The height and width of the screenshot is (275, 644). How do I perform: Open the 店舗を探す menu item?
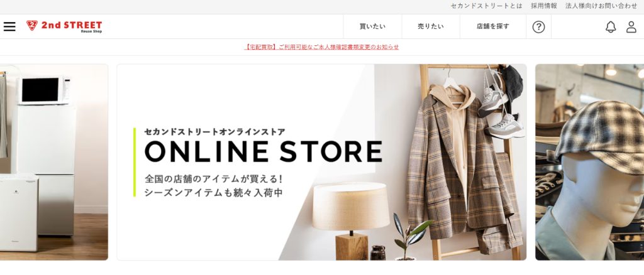coord(493,26)
